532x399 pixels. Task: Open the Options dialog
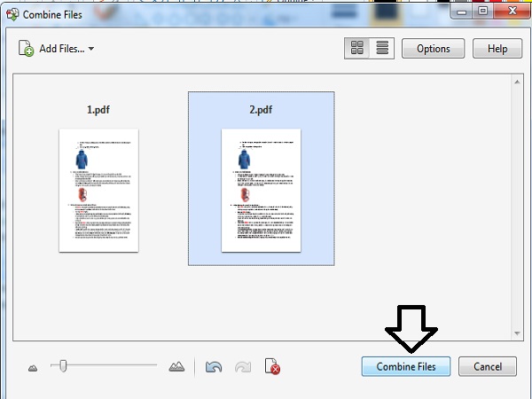coord(433,49)
